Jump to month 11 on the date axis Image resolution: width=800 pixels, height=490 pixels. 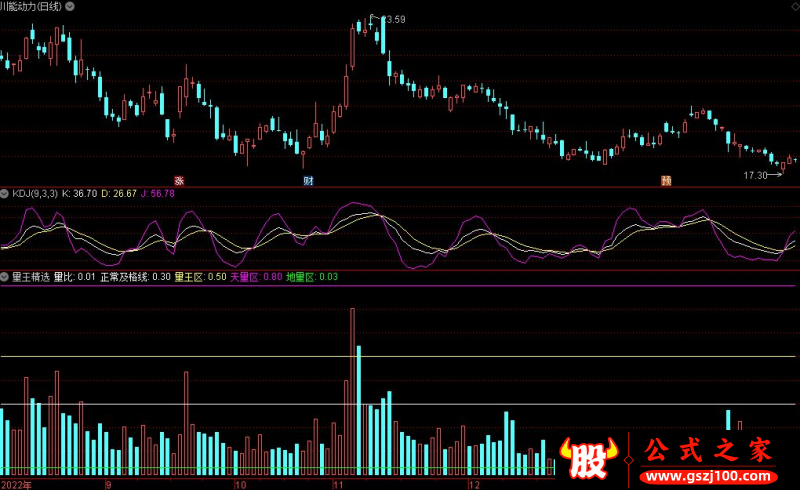(x=338, y=484)
